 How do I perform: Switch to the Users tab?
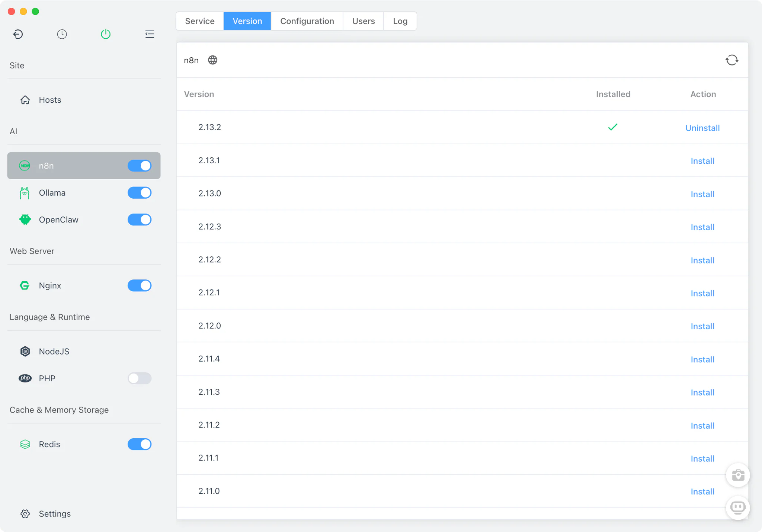click(363, 21)
